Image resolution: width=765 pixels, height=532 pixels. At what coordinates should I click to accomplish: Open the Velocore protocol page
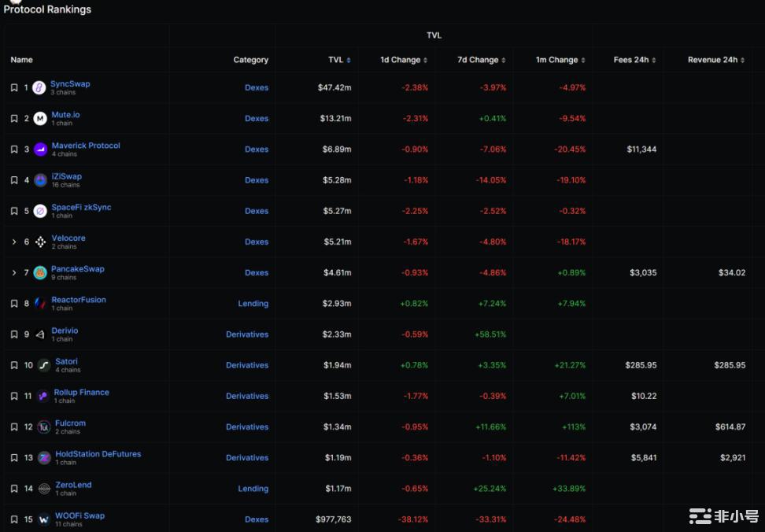[68, 238]
